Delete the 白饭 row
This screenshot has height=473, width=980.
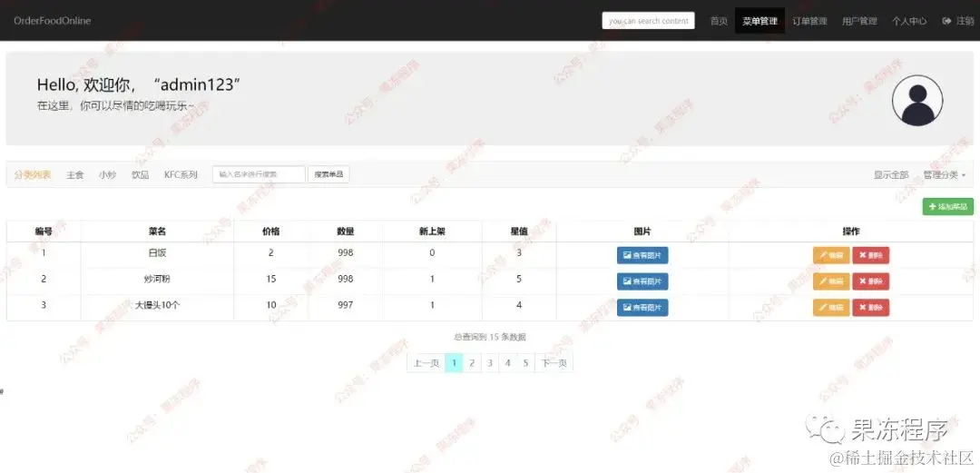pyautogui.click(x=870, y=255)
